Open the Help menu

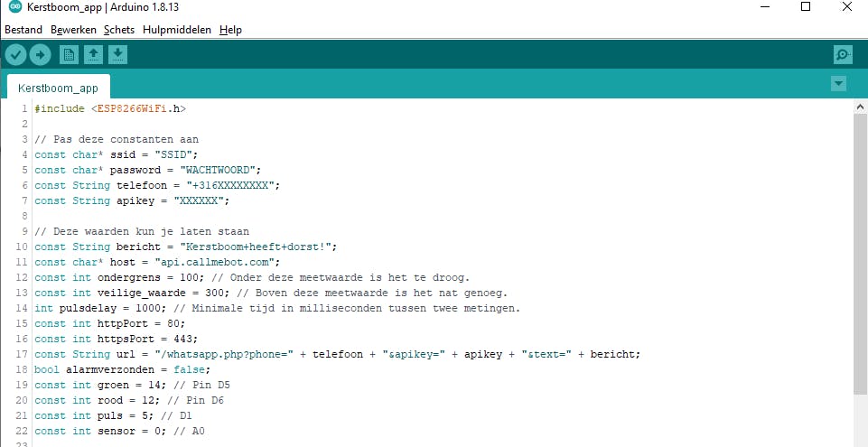(x=230, y=30)
